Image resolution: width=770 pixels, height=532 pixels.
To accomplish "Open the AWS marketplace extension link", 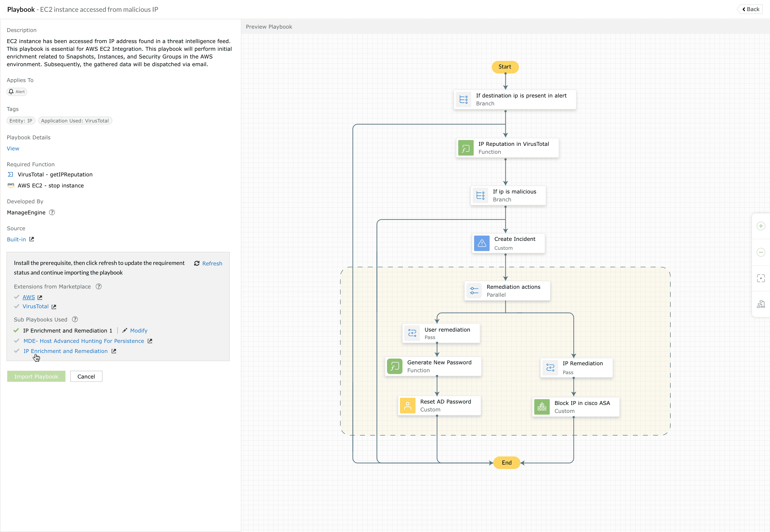I will tap(29, 297).
